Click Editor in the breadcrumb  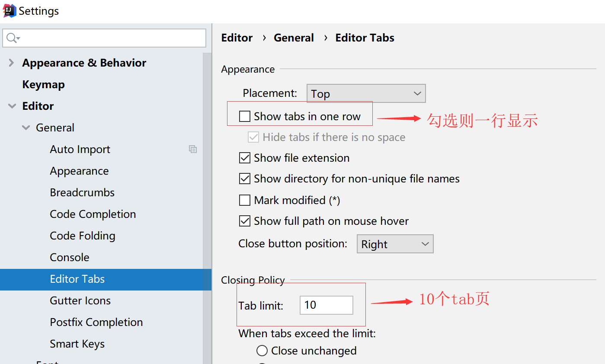tap(237, 38)
